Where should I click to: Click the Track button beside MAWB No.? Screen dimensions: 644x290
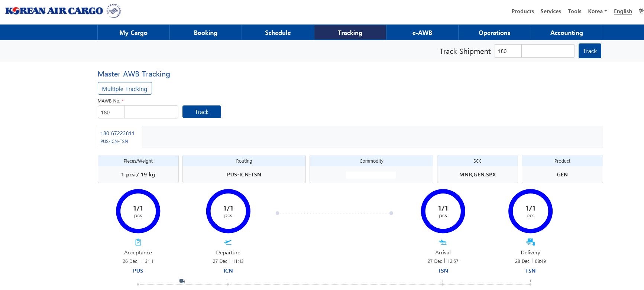click(202, 112)
